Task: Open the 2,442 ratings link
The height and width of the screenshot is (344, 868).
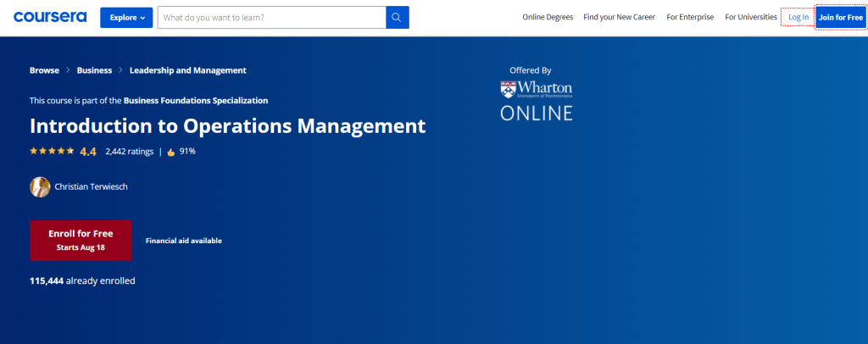Action: tap(130, 151)
